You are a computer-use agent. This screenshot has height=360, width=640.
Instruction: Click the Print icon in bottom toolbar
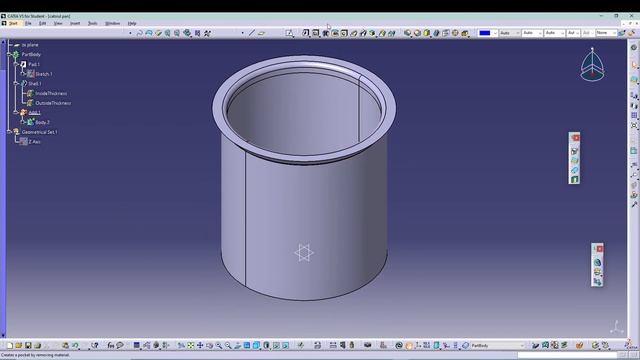(x=38, y=346)
